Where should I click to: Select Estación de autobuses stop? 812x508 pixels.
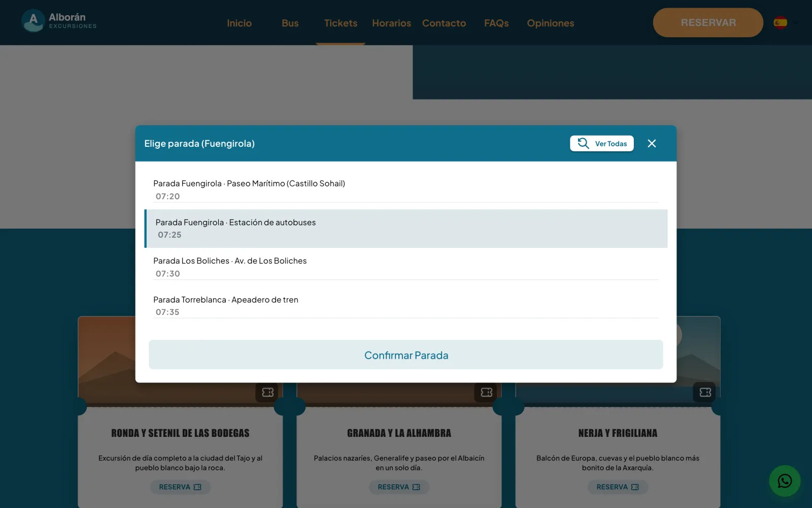(406, 229)
